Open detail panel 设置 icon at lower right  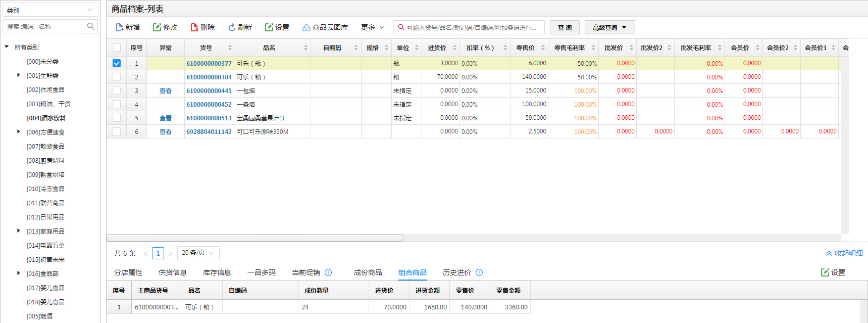pyautogui.click(x=825, y=272)
